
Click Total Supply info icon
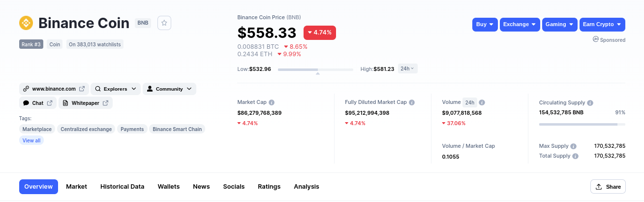point(576,156)
